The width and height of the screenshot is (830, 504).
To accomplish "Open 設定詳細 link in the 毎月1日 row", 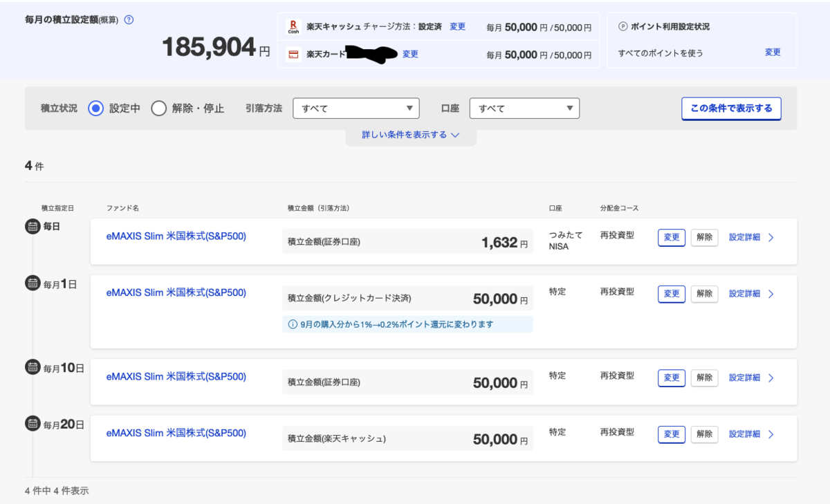I will click(x=744, y=294).
